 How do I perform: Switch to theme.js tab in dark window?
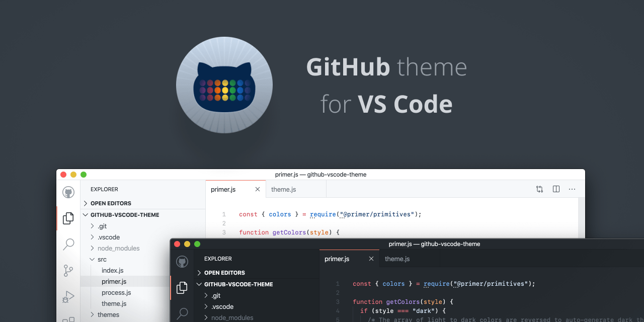(x=410, y=259)
